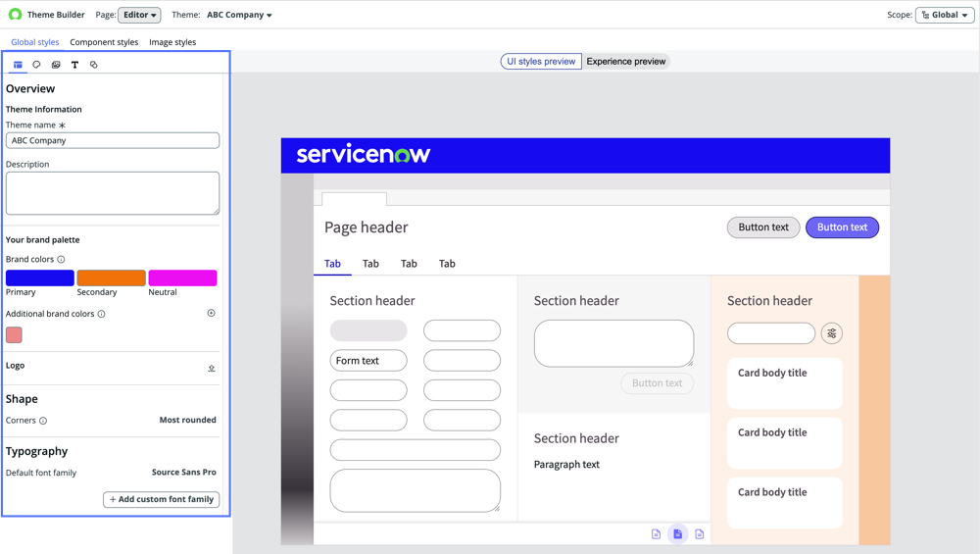Click the Paragraph text in preview
The image size is (980, 554).
pyautogui.click(x=566, y=465)
